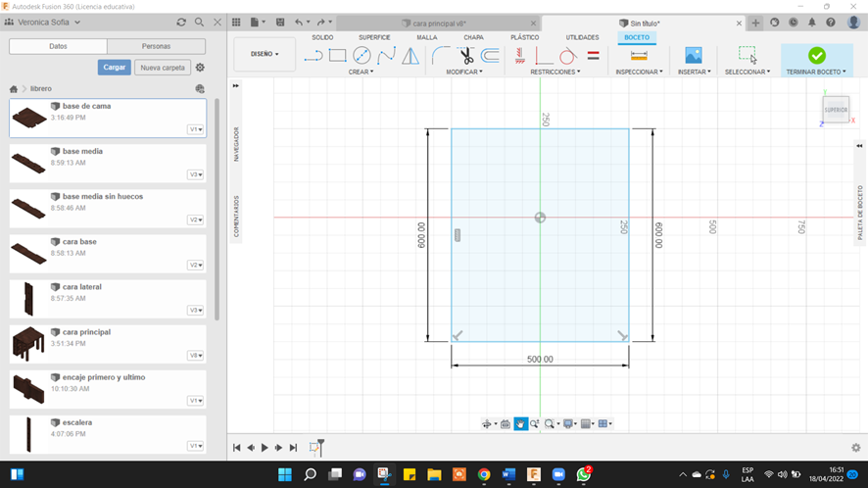
Task: Select the Trim scissors tool
Action: coord(465,56)
